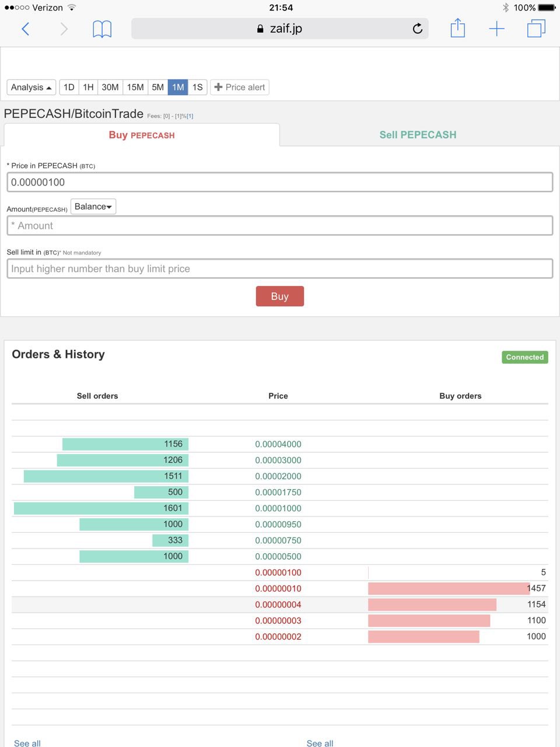Screen dimensions: 560x747
Task: Click the buy order amount 5
Action: [543, 573]
